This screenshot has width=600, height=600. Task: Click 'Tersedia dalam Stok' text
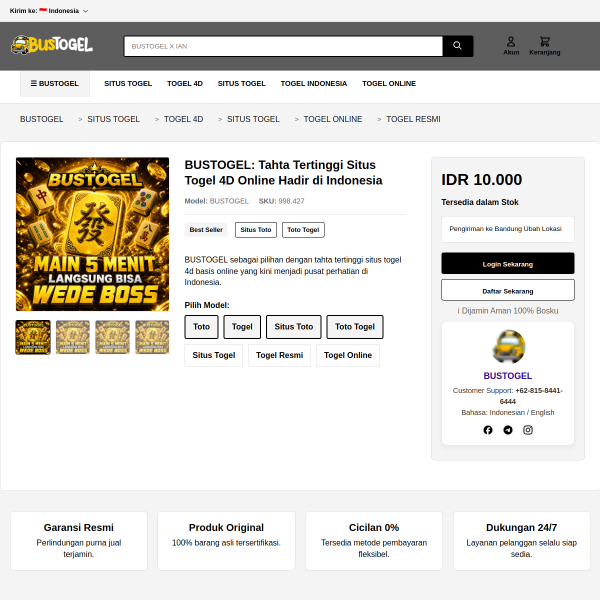pyautogui.click(x=480, y=202)
